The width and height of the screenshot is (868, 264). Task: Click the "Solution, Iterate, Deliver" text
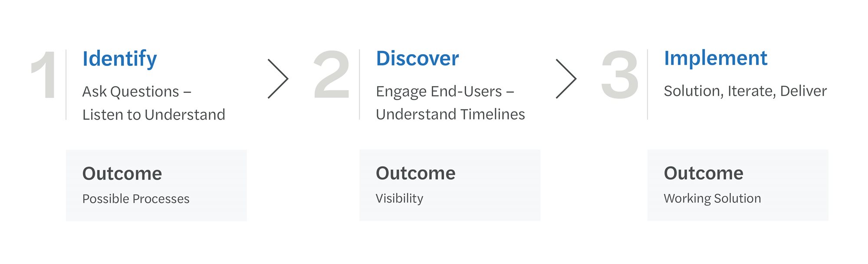coord(745,91)
